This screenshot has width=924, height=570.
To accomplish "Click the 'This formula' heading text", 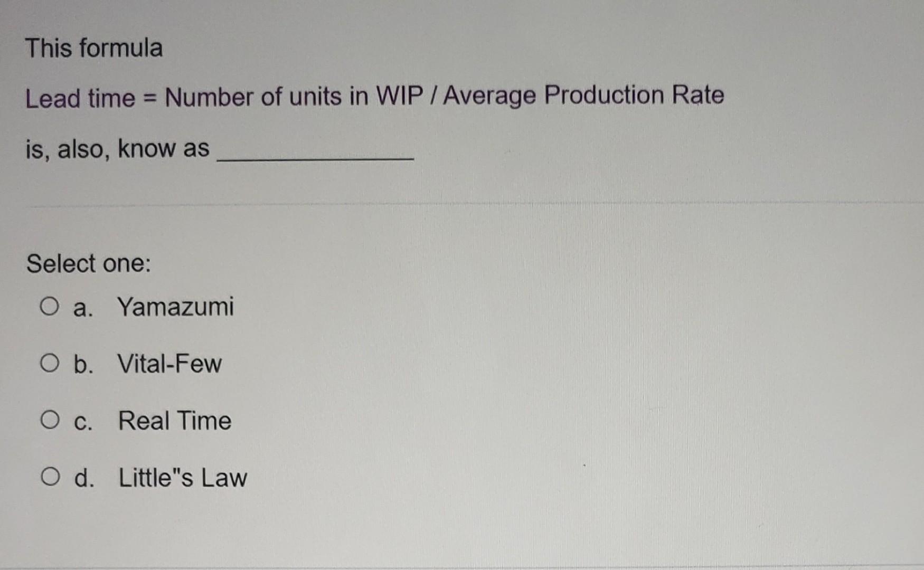I will 95,46.
